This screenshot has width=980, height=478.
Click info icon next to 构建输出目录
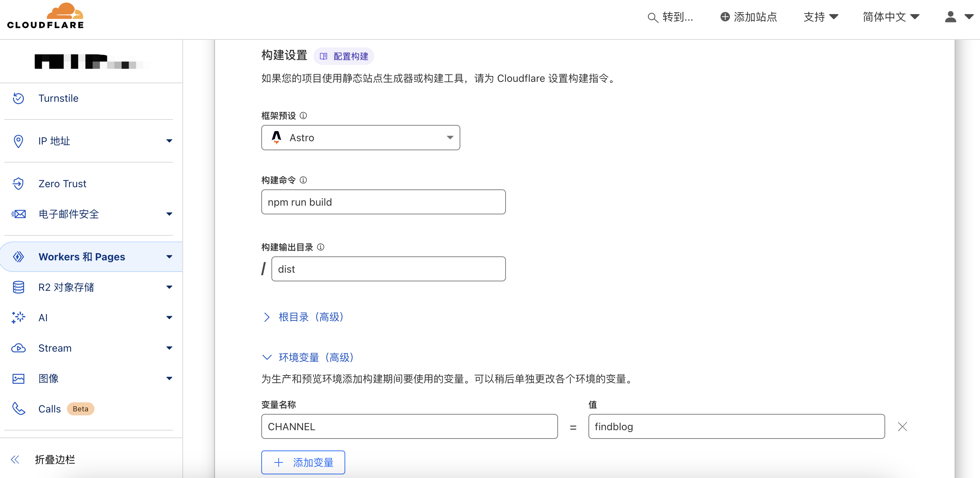tap(321, 247)
